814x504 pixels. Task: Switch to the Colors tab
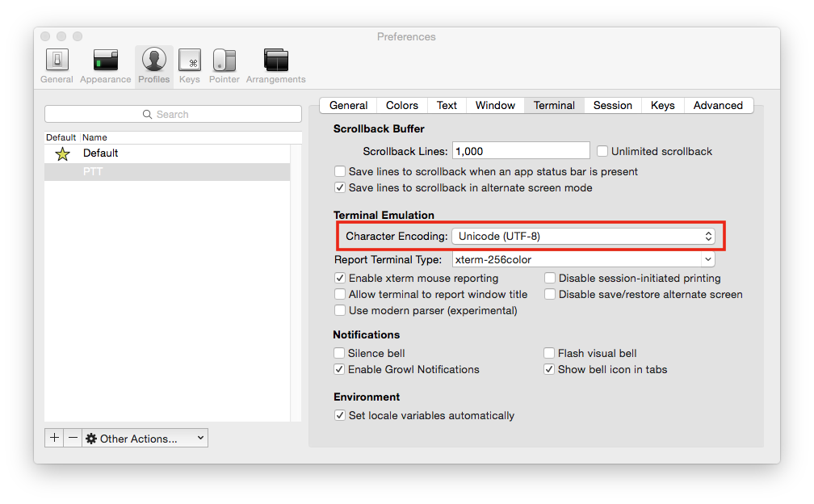click(401, 105)
